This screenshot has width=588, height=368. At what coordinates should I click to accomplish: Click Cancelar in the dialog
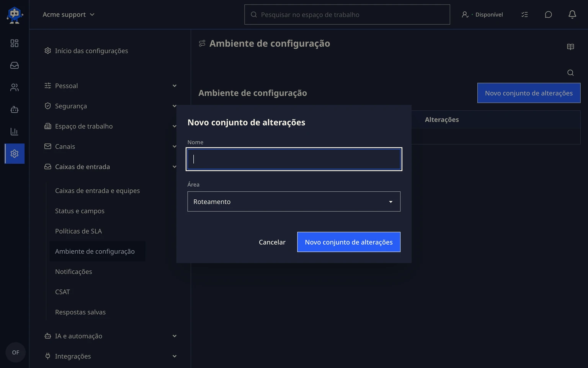272,242
